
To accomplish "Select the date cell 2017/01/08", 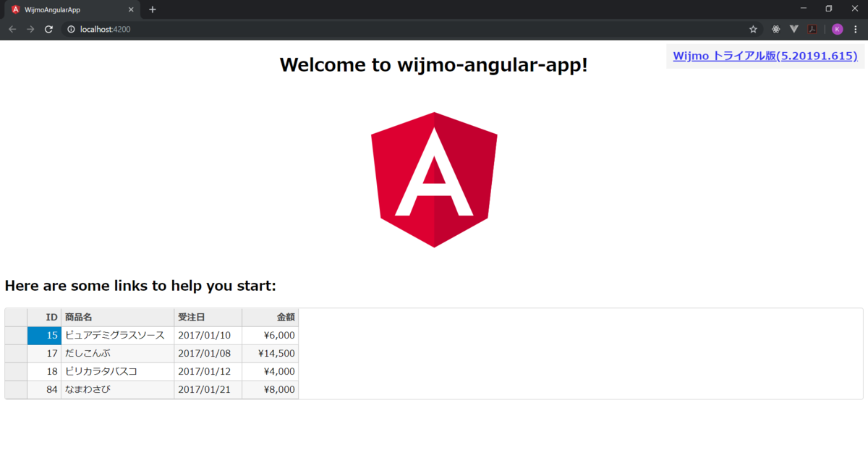I will [208, 354].
